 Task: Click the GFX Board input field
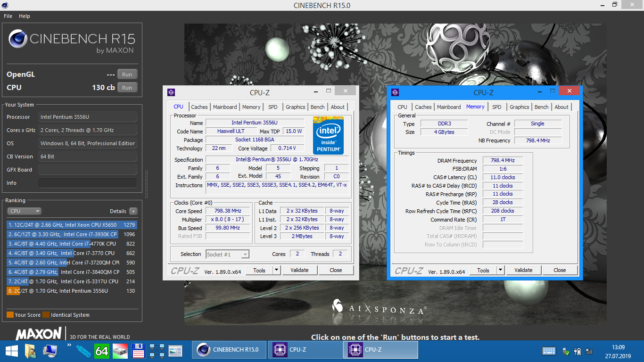[x=88, y=170]
